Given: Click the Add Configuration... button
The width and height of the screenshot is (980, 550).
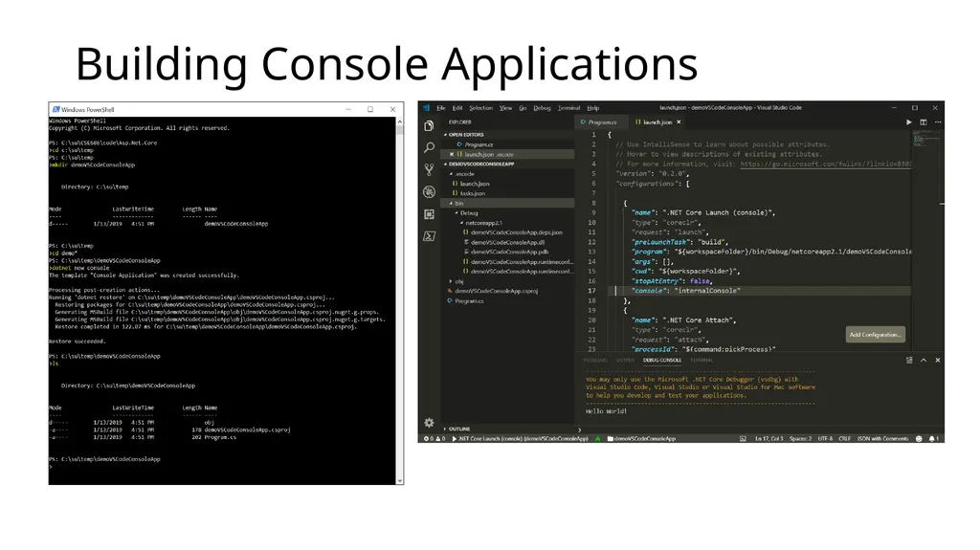Looking at the screenshot, I should 875,335.
